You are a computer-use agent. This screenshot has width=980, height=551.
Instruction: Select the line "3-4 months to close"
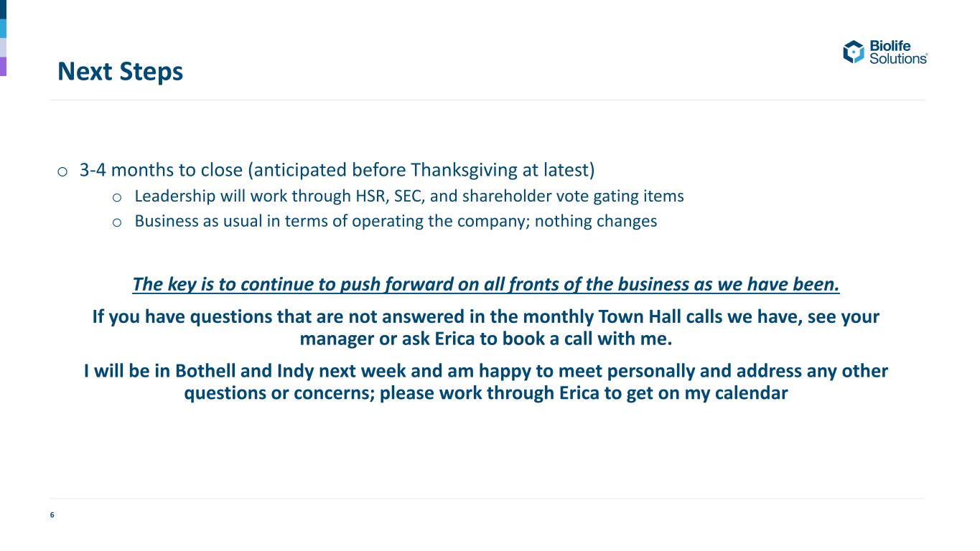pyautogui.click(x=337, y=171)
